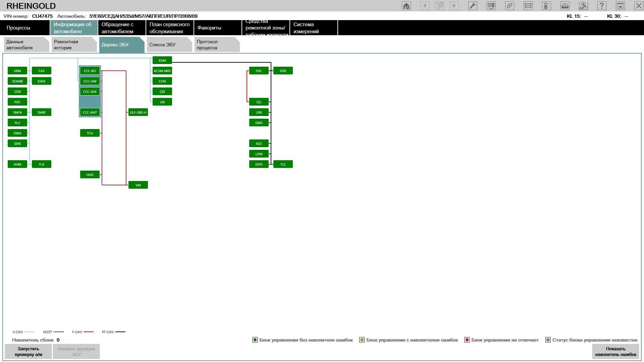
Task: Click the settings/wrench tool icon
Action: point(472,6)
